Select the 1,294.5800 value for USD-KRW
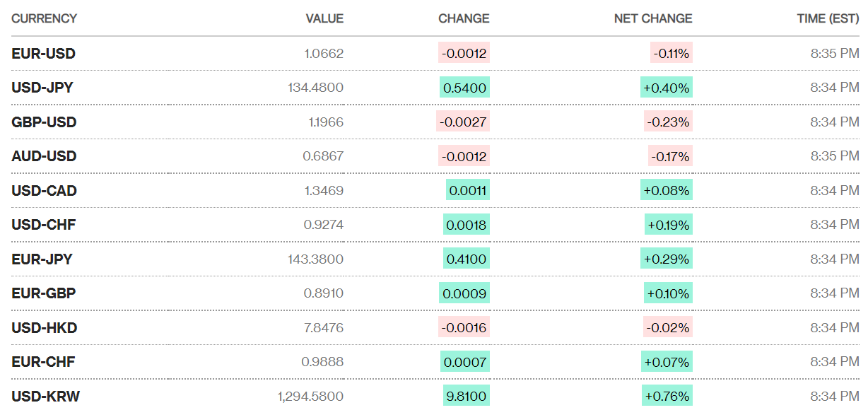 (x=310, y=397)
